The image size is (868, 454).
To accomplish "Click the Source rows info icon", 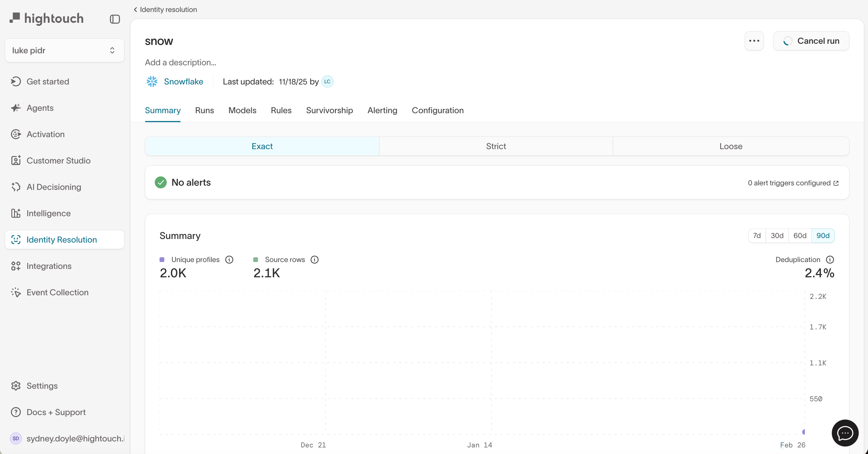I will [x=314, y=260].
